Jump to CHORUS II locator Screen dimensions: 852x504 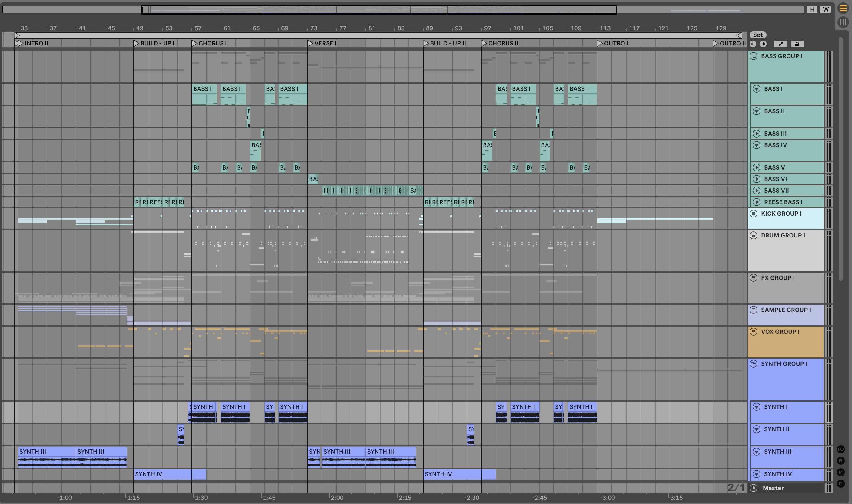point(500,43)
